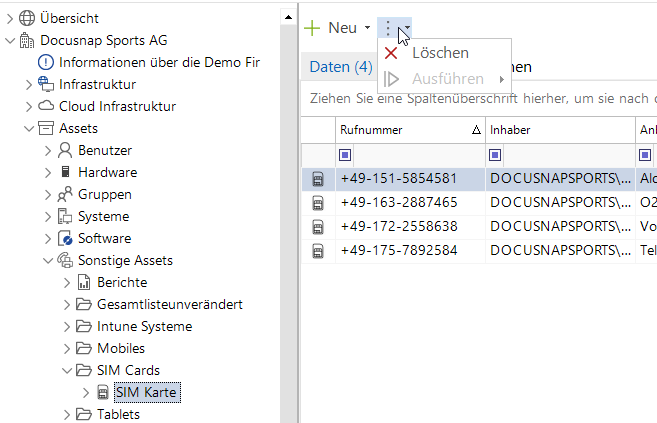
Task: Click the green plus Neu icon
Action: 313,28
